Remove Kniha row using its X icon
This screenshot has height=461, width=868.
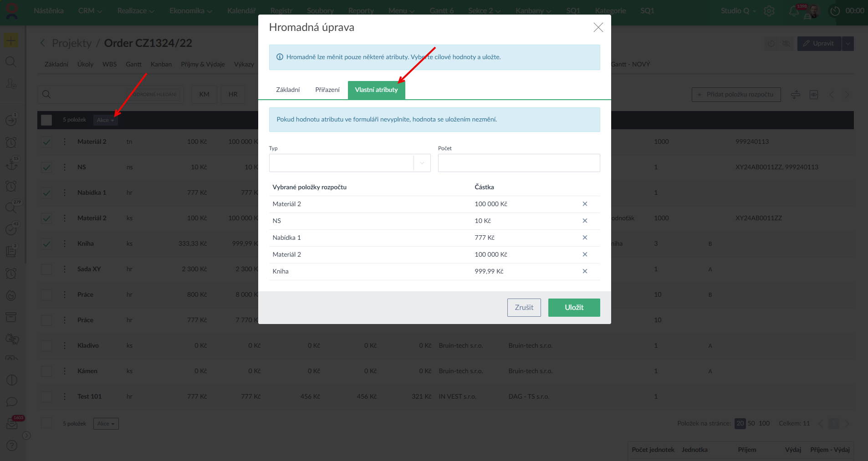tap(585, 271)
